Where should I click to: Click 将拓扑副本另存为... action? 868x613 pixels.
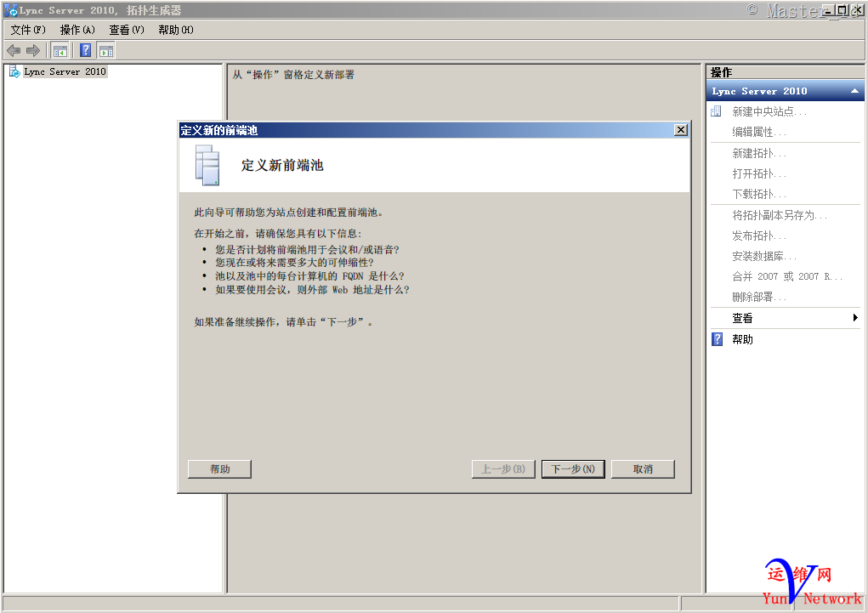780,215
